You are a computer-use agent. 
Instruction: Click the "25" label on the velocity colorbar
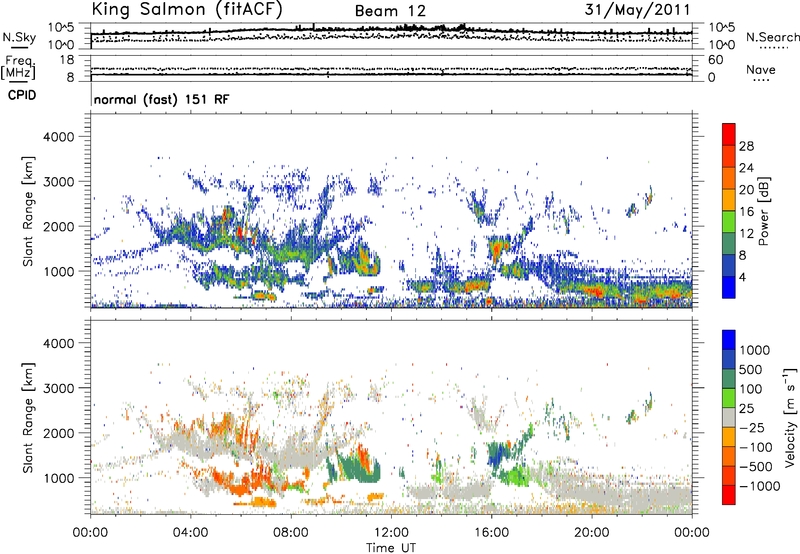[x=747, y=409]
